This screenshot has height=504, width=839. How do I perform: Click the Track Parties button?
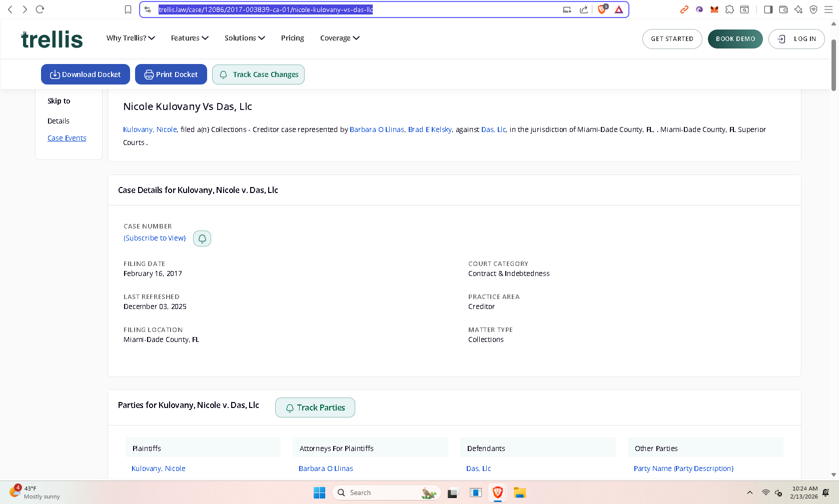point(315,407)
